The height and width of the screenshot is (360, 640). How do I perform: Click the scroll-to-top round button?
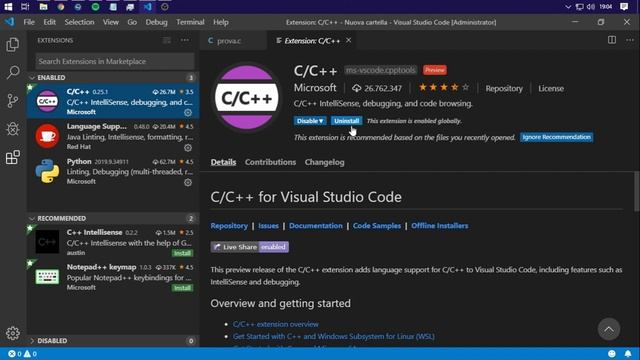coord(609,329)
